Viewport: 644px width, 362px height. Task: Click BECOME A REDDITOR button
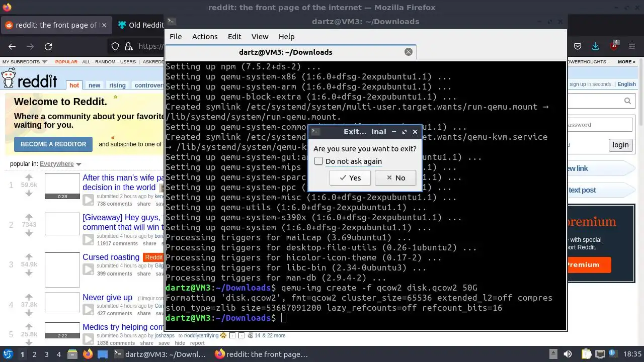click(53, 144)
